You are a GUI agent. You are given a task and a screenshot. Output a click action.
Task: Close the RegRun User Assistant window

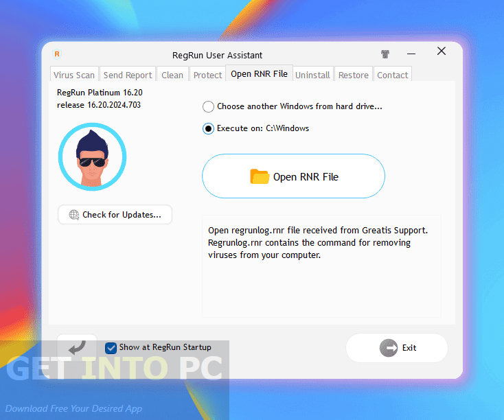[442, 51]
